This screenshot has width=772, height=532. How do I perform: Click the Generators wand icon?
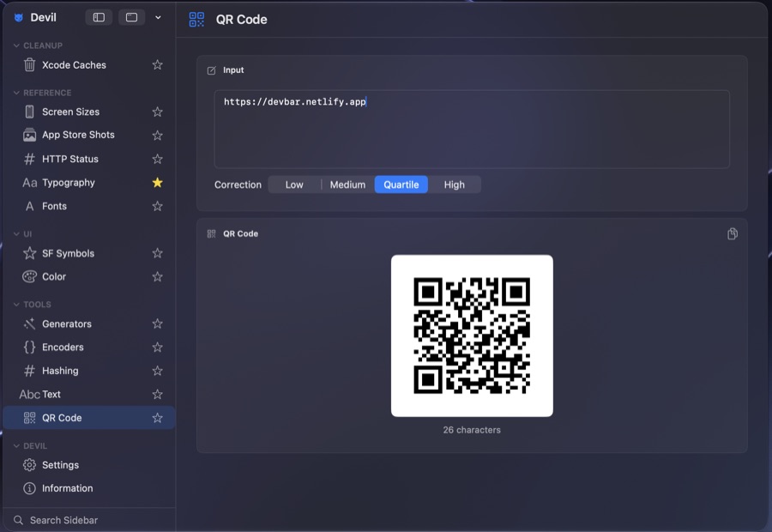29,323
